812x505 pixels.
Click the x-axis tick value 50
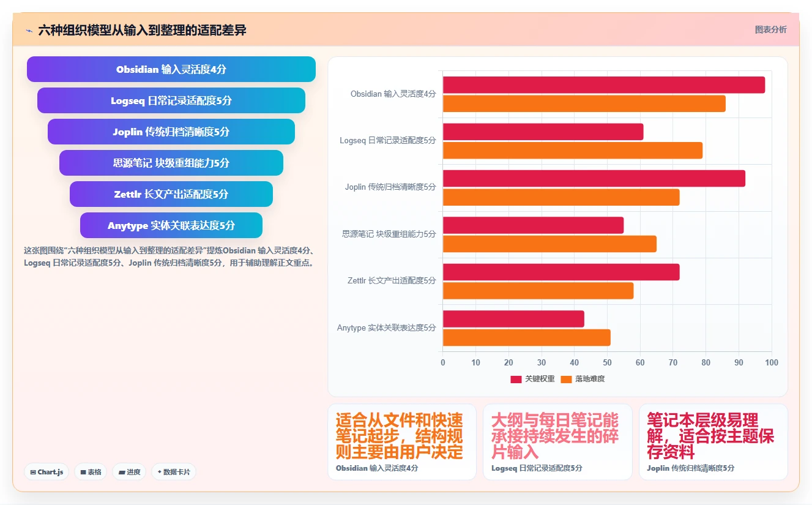pos(607,362)
